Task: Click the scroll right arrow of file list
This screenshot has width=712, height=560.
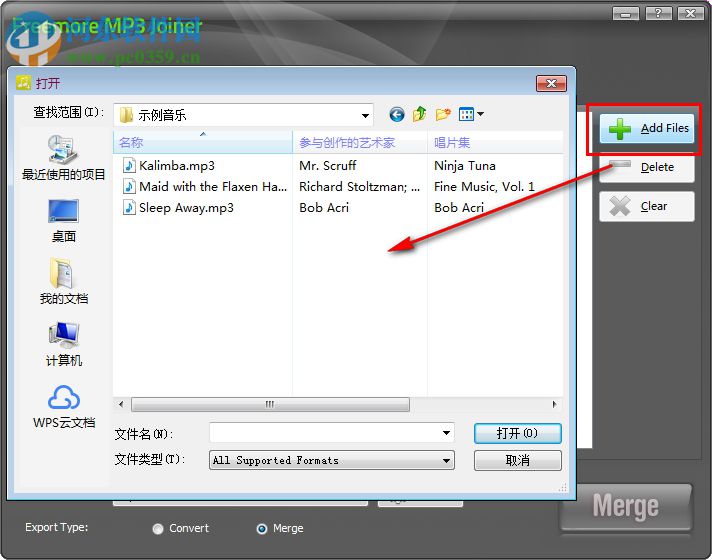Action: point(554,404)
